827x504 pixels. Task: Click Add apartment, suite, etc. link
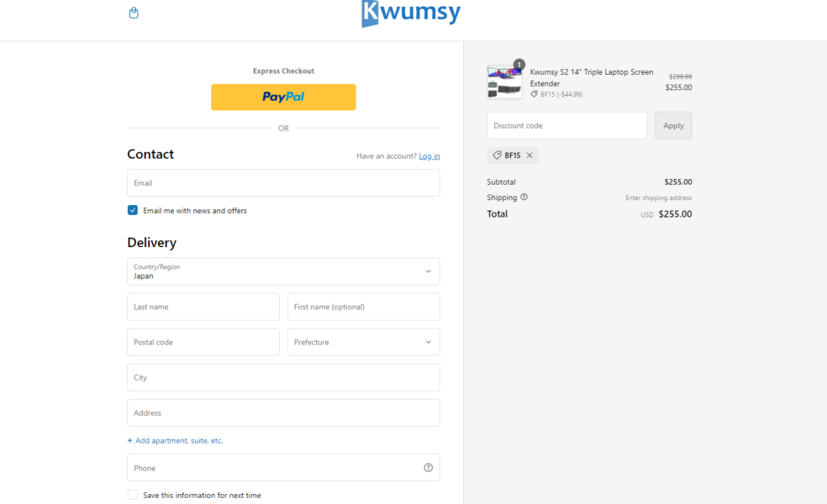coord(179,441)
